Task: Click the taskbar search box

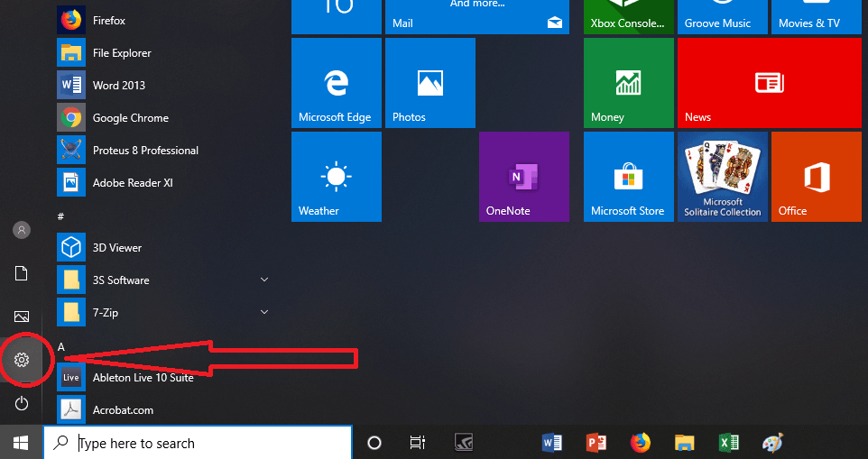Action: (x=198, y=443)
